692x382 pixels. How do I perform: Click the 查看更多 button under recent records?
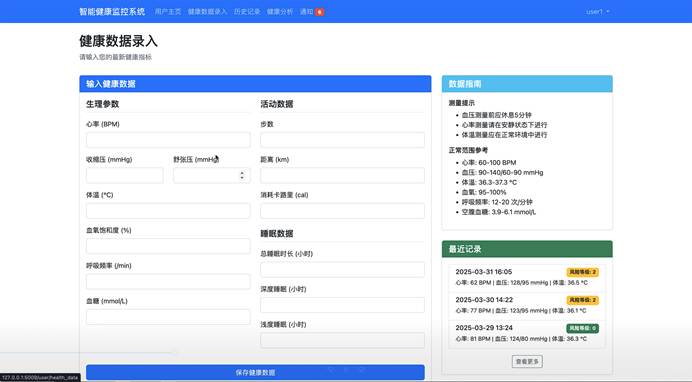coord(527,361)
